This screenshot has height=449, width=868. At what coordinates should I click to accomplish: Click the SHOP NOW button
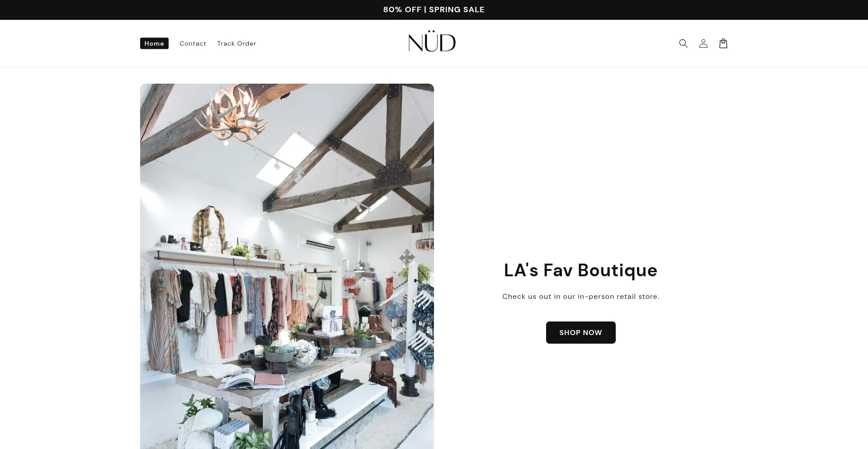pyautogui.click(x=580, y=332)
